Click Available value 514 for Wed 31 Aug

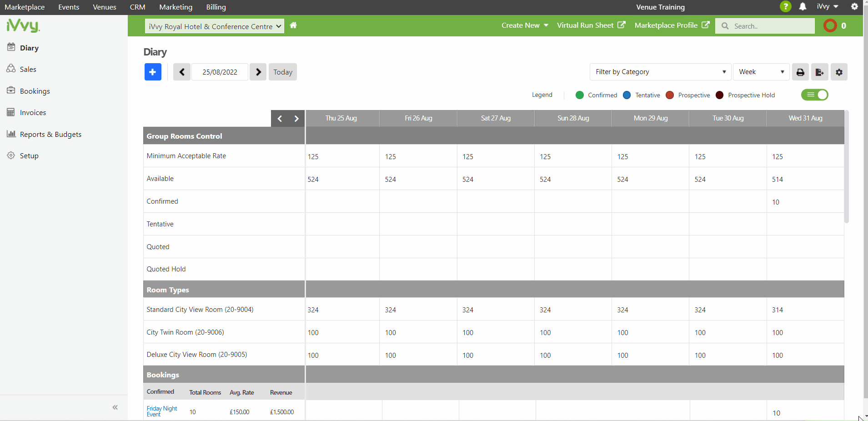(x=778, y=180)
